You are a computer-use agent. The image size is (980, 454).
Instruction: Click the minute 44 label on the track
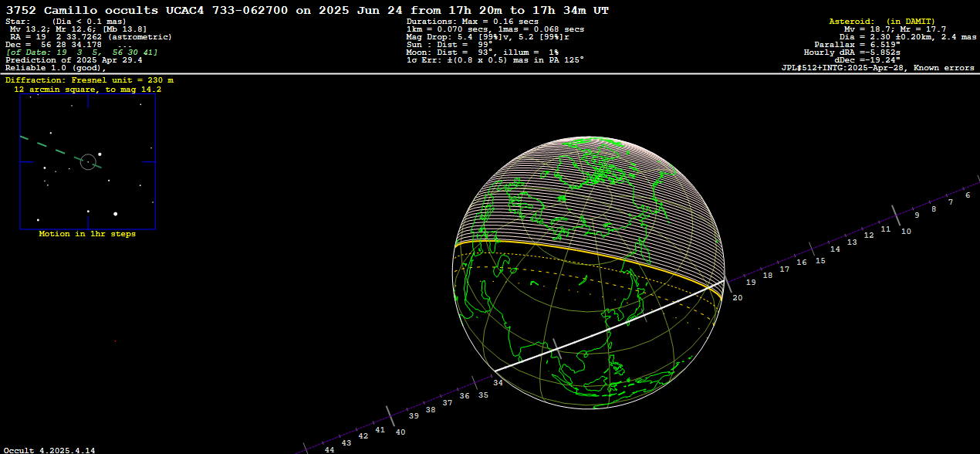[329, 449]
